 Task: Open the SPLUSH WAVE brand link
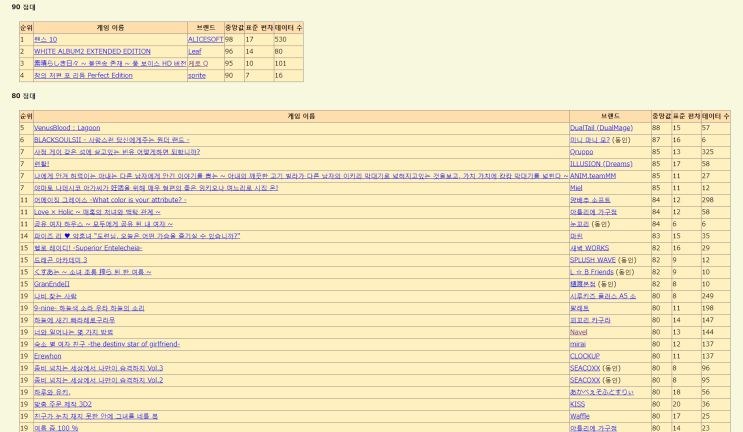coord(593,260)
